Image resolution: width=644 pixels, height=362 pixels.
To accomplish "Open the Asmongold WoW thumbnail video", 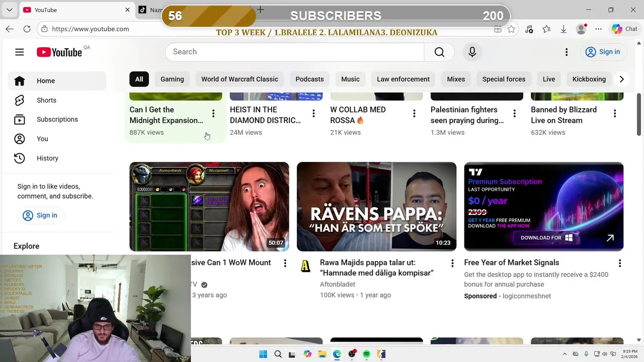I will [x=209, y=207].
